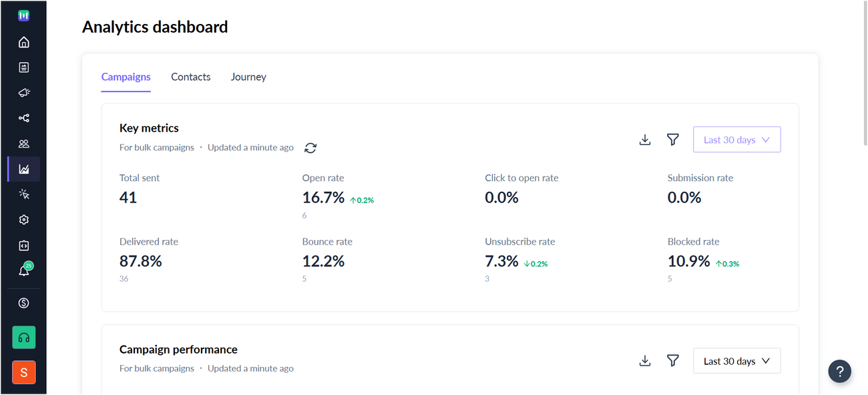Click the page vertical scrollbar
The image size is (868, 395).
pyautogui.click(x=865, y=74)
